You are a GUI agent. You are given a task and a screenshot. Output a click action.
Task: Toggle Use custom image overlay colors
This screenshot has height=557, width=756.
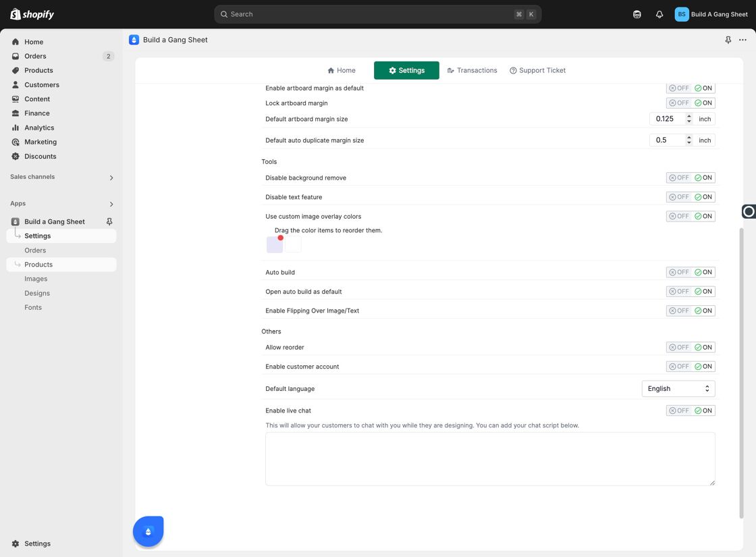point(691,216)
